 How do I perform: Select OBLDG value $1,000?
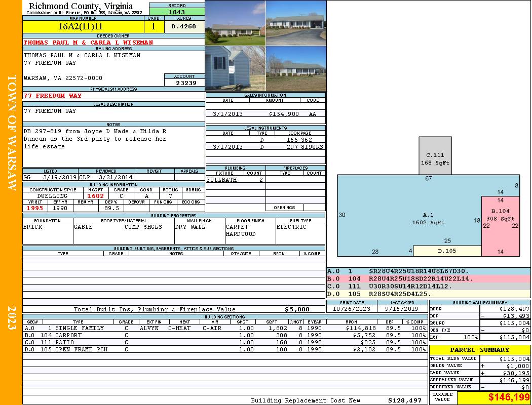pos(518,366)
